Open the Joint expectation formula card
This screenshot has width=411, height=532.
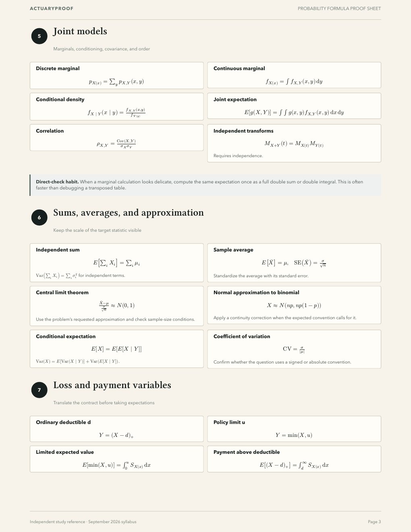(x=294, y=106)
